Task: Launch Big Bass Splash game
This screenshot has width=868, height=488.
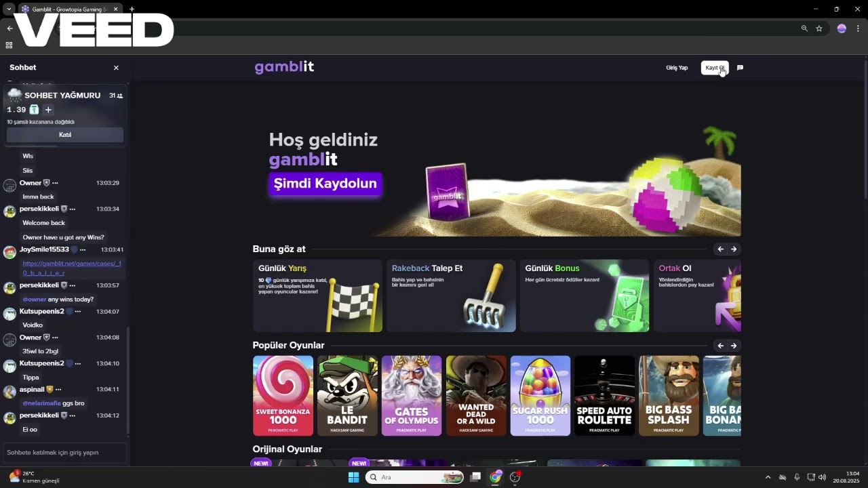Action: pyautogui.click(x=669, y=396)
